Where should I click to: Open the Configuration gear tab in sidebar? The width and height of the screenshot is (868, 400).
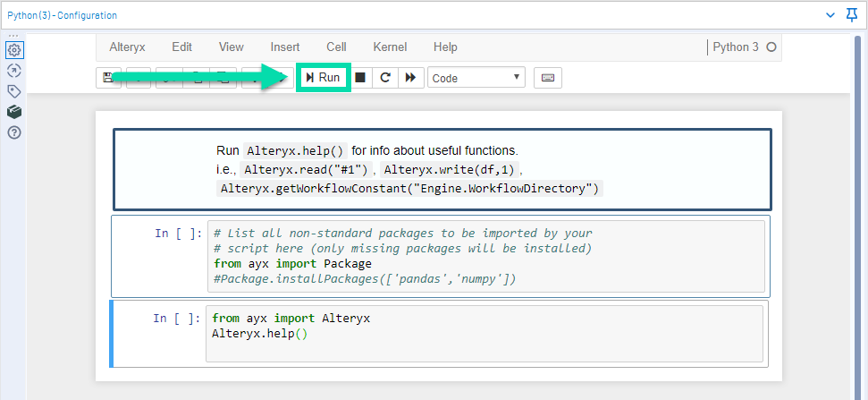pyautogui.click(x=14, y=50)
